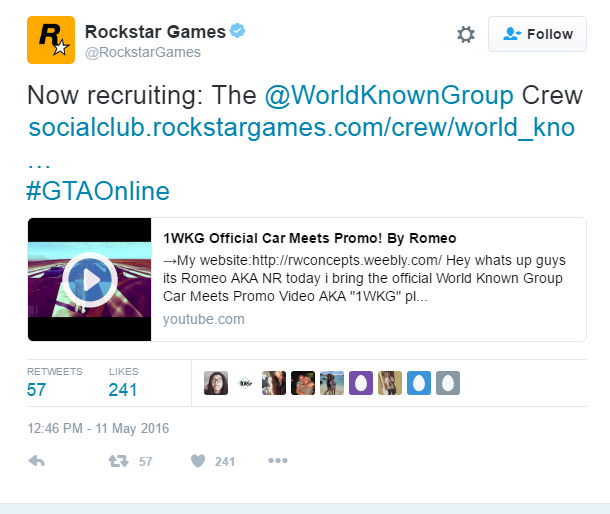Retweet this tweet using the arrows icon
610x514 pixels.
click(118, 461)
